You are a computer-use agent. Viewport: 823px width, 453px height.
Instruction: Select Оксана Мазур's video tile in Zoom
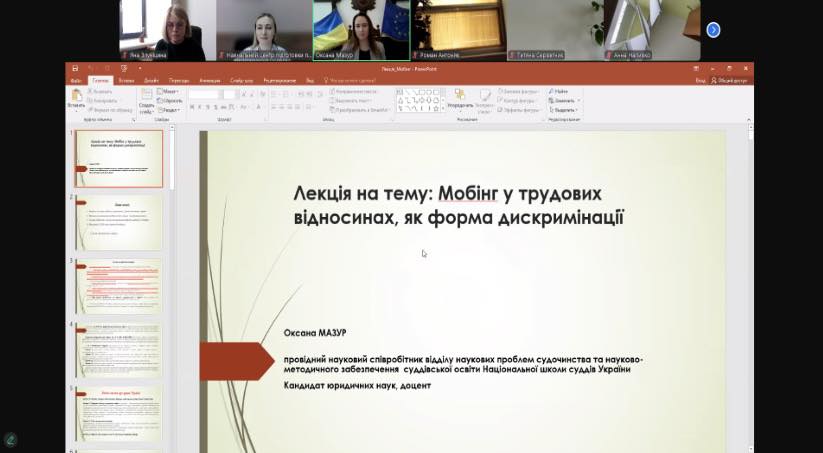(x=362, y=30)
